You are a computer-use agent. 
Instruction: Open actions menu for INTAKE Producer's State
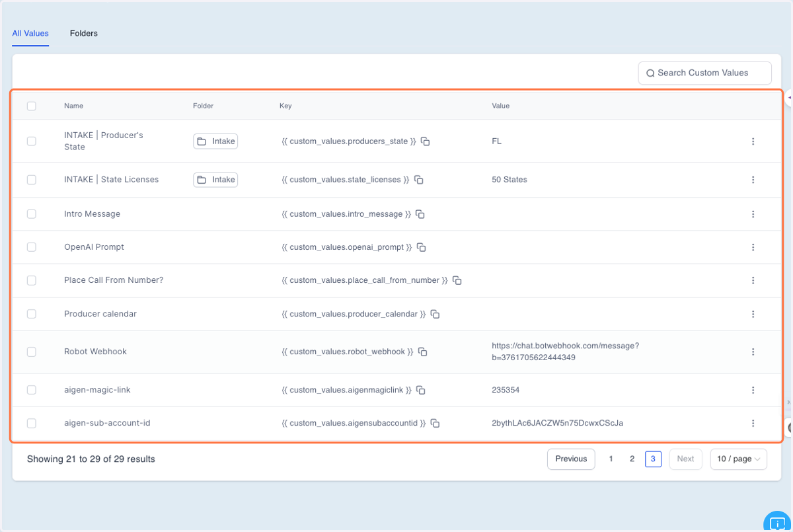coord(753,141)
